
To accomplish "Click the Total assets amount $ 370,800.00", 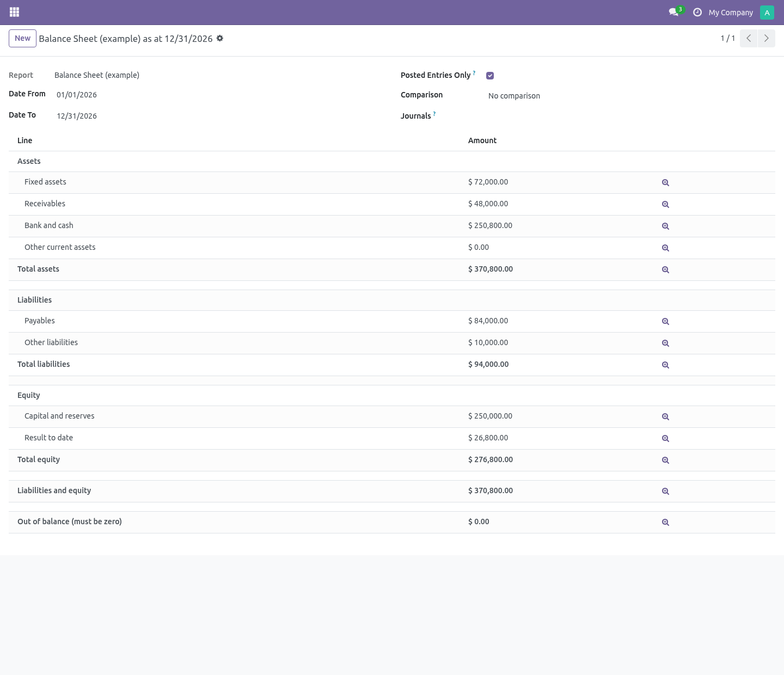I will 491,269.
